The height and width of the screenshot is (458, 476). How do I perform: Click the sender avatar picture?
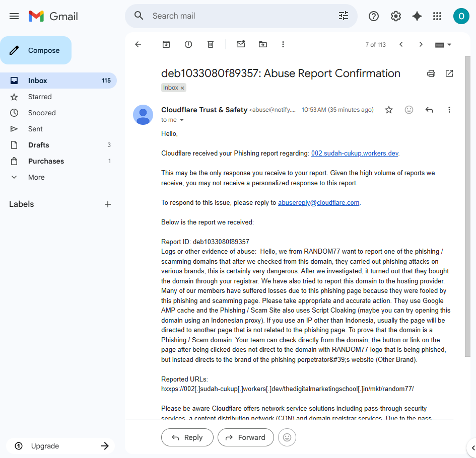coord(143,115)
